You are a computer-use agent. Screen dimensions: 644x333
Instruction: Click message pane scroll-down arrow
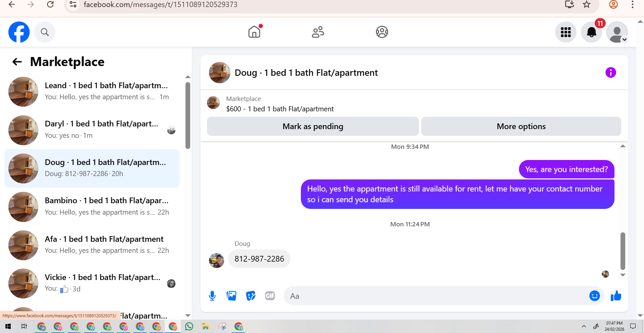623,275
